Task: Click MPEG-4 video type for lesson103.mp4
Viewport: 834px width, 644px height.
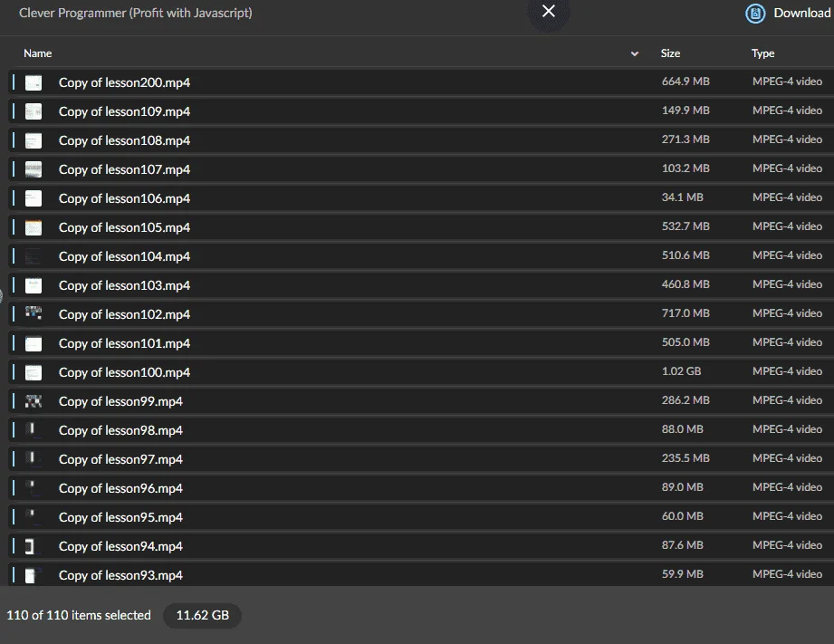Action: (787, 284)
